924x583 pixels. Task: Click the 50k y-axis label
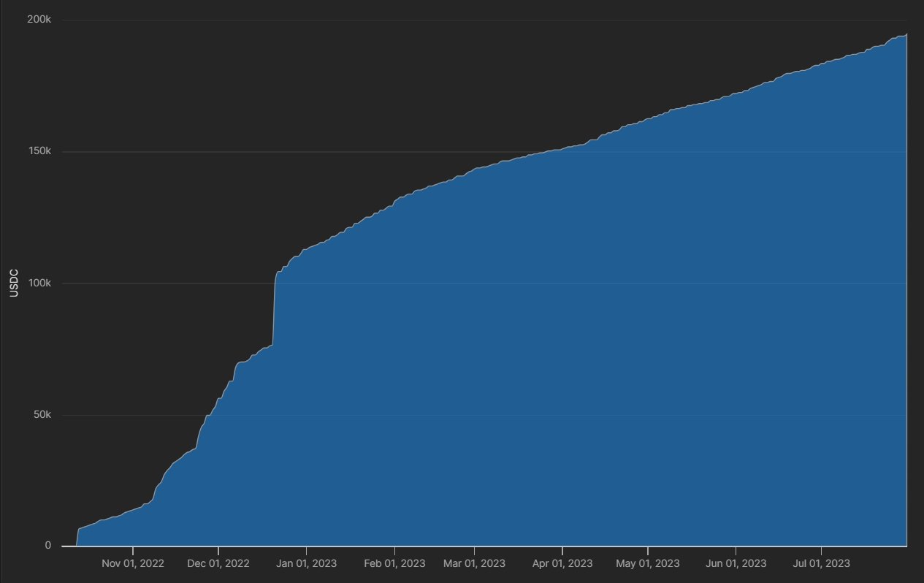(41, 414)
